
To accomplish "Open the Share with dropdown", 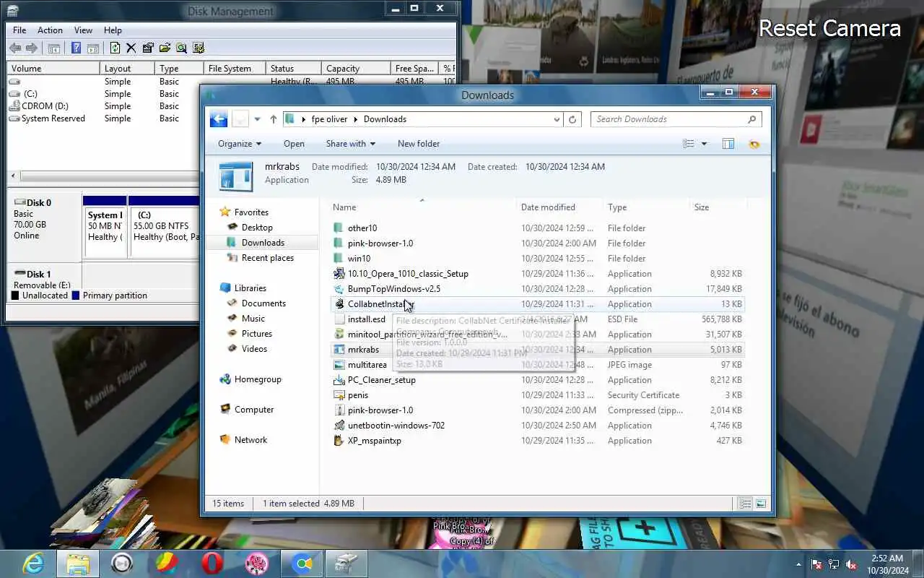I will [352, 144].
